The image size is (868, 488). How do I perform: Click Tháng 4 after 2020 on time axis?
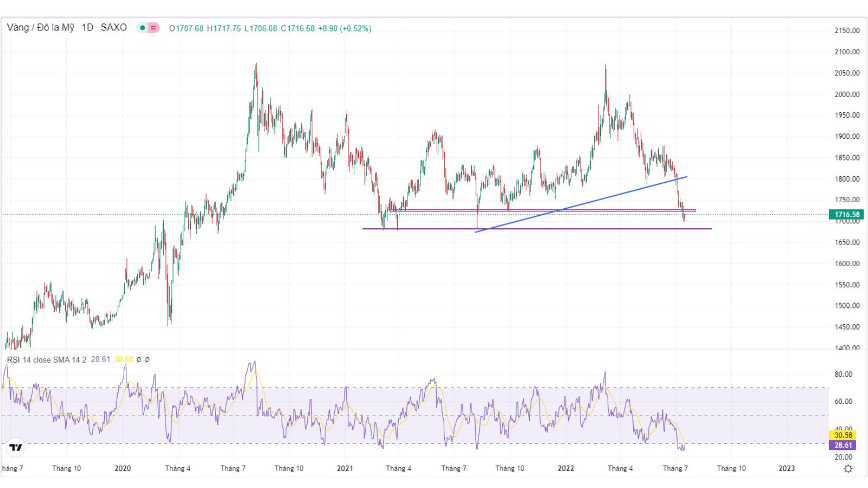[x=178, y=468]
